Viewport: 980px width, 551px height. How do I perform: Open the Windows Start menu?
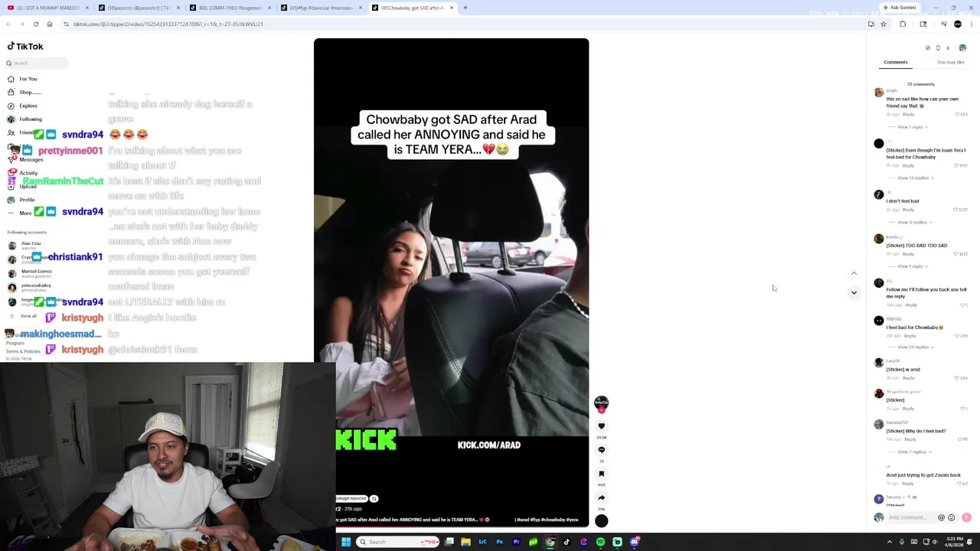click(346, 542)
